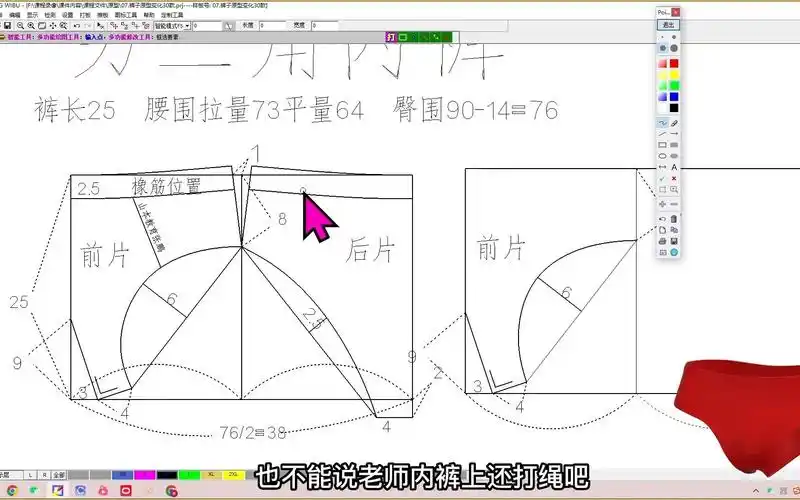
Task: Select the magenta size swatch in bottom bar
Action: point(145,474)
